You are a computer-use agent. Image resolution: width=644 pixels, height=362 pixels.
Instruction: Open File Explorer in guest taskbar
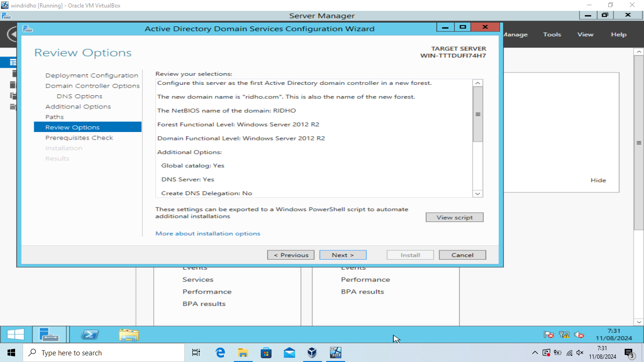pyautogui.click(x=129, y=335)
